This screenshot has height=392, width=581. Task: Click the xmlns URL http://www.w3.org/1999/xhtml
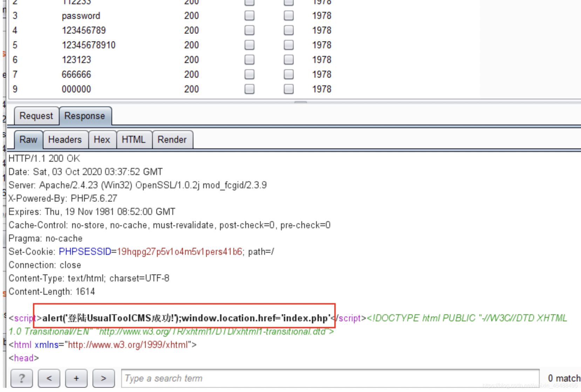(x=128, y=345)
